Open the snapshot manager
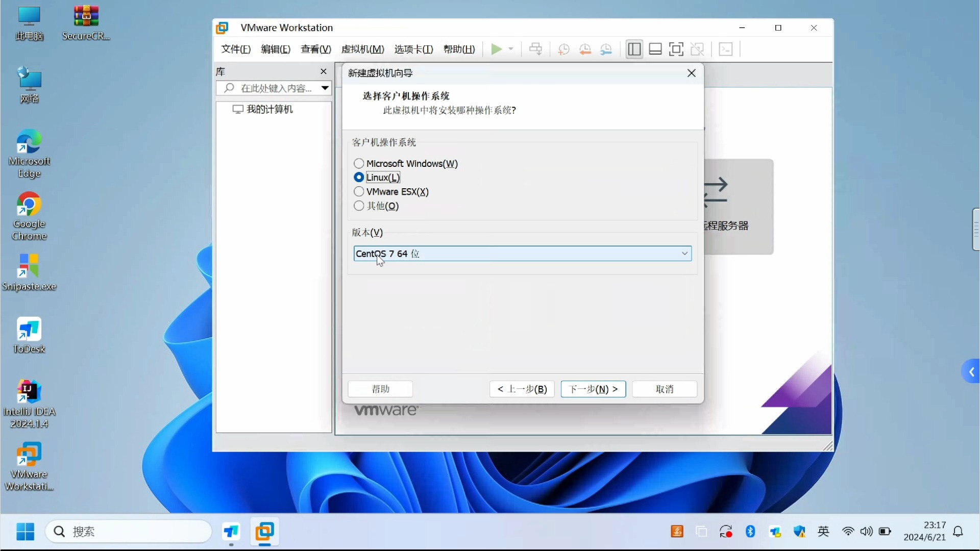This screenshot has width=980, height=551. click(x=607, y=49)
